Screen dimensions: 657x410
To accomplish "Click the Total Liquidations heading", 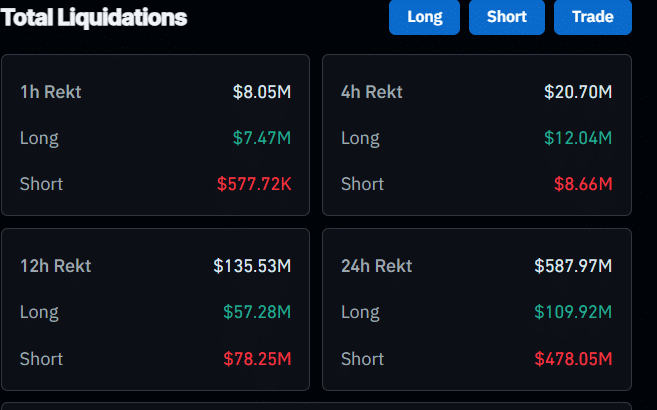I will click(x=95, y=17).
